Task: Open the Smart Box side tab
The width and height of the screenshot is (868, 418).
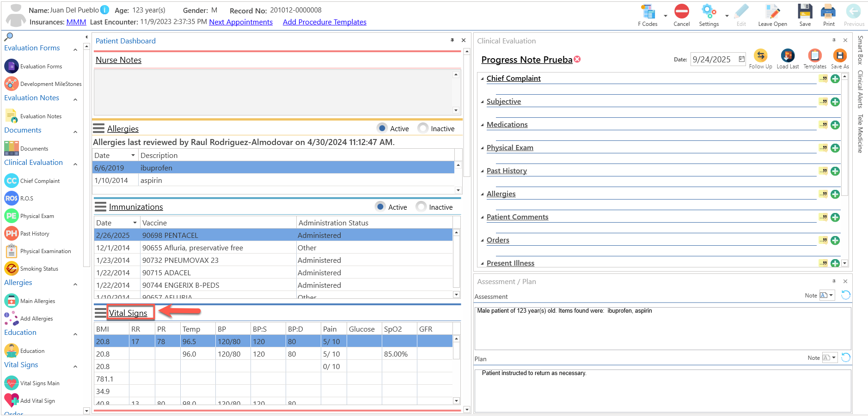Action: pos(860,49)
